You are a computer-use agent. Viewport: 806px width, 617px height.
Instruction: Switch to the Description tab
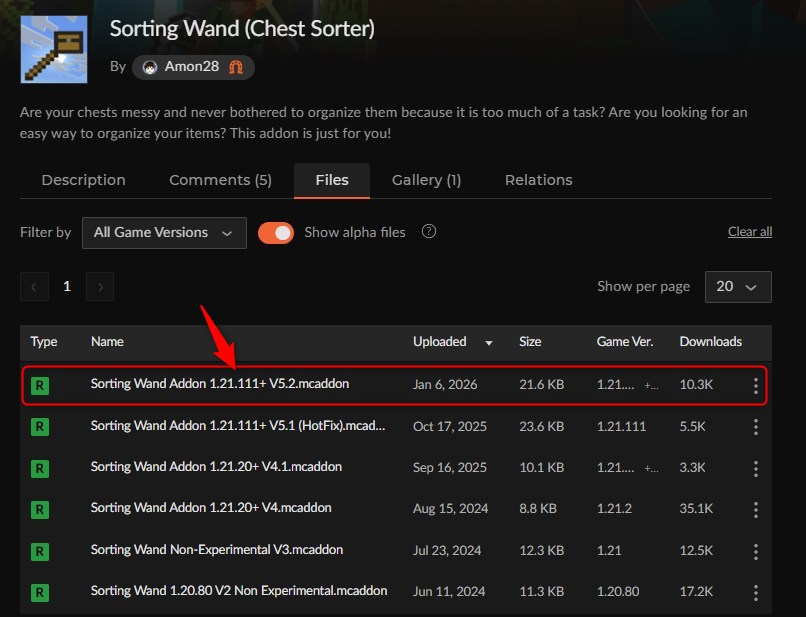click(83, 180)
